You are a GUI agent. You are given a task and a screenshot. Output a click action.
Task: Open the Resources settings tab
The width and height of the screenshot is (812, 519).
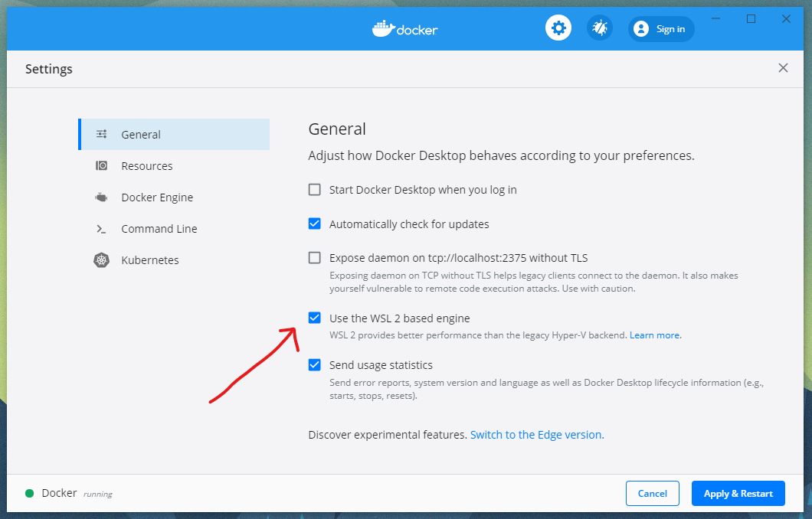[174, 166]
